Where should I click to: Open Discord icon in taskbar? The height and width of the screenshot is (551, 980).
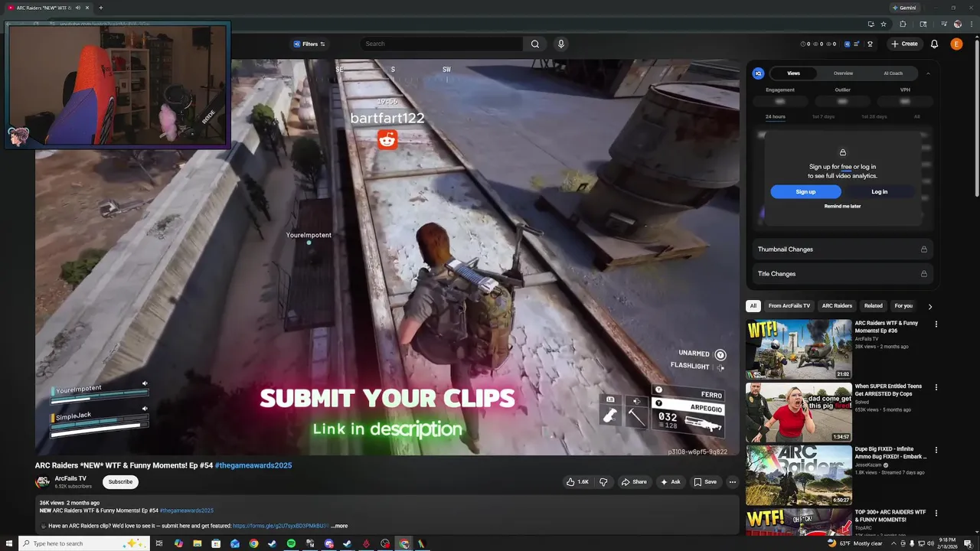[x=328, y=543]
